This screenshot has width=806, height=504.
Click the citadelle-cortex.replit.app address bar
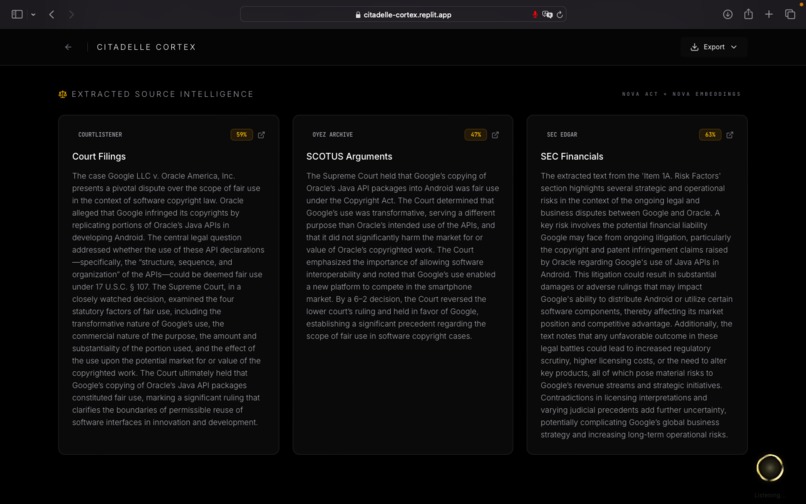click(x=403, y=14)
